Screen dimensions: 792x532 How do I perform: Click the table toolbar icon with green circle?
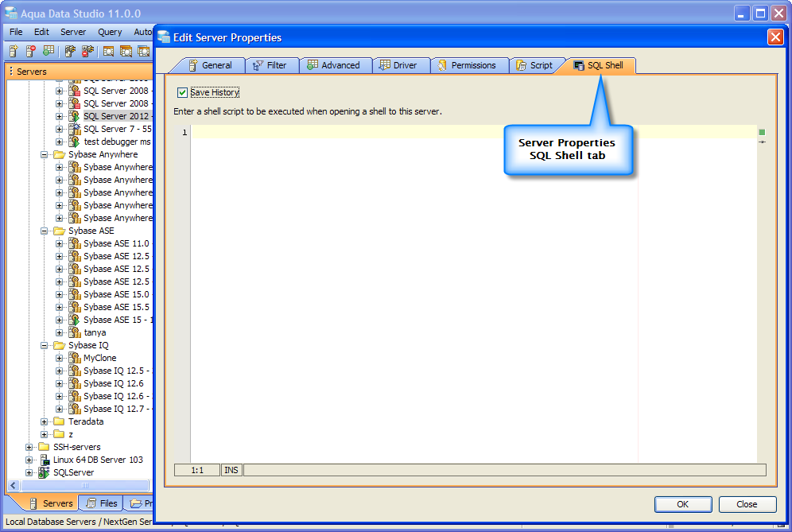[49, 51]
